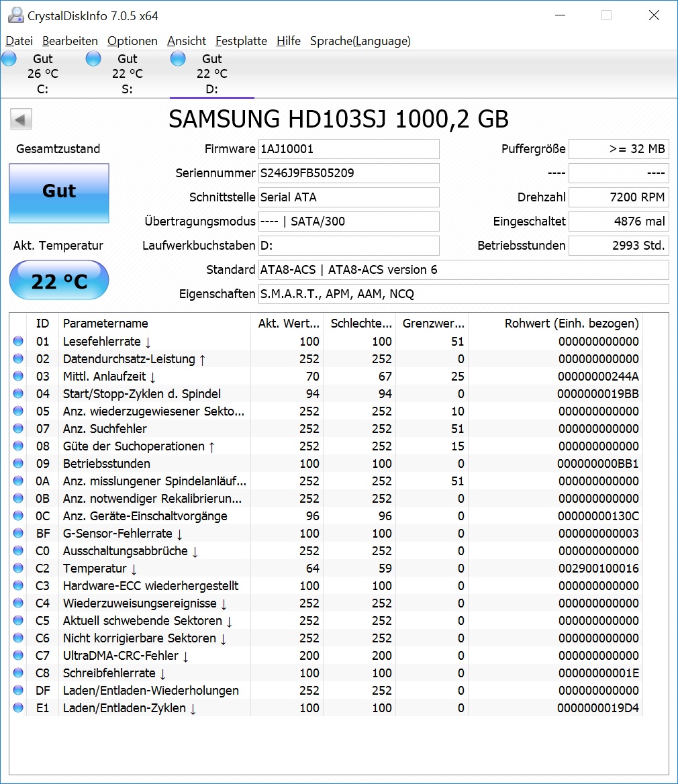Click the disk title SAMSUNG HD103SJ 1000,2 GB
The height and width of the screenshot is (784, 678).
coord(338,119)
